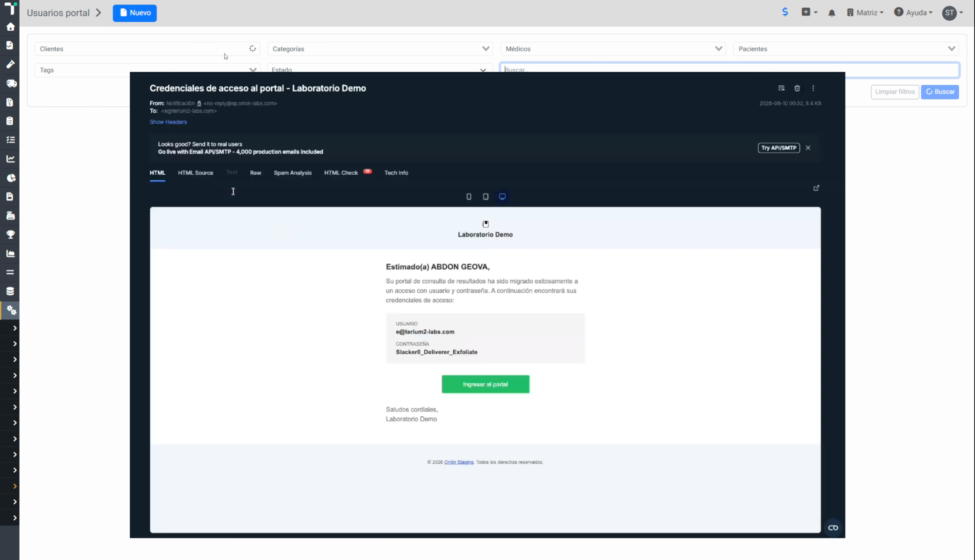Image resolution: width=975 pixels, height=560 pixels.
Task: Click the Laboratorio Demo logo image in the email
Action: (485, 224)
